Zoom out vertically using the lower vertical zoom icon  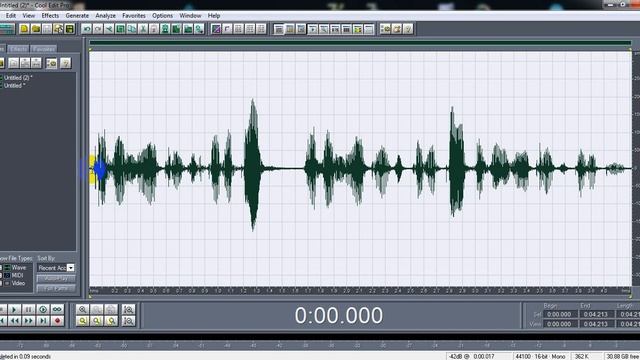[x=129, y=321]
